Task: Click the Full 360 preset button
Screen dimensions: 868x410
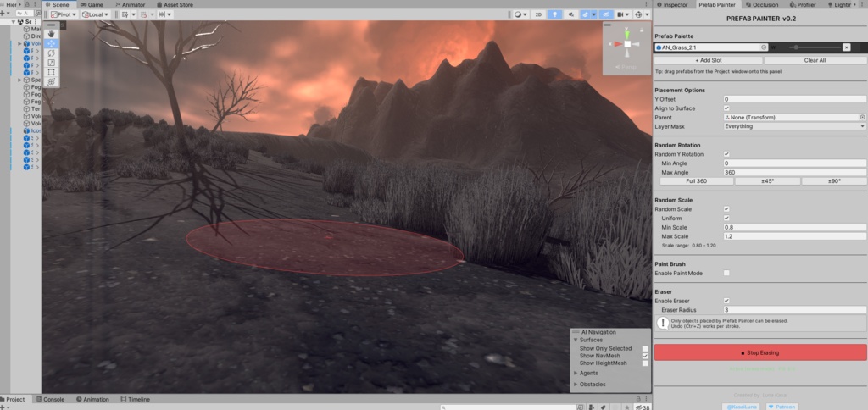Action: 697,181
